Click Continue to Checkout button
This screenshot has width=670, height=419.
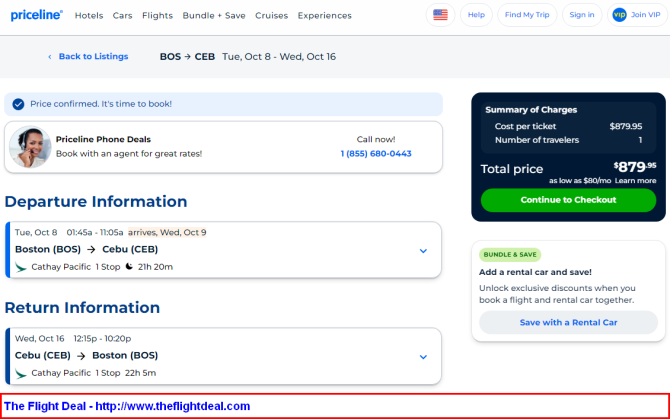[568, 200]
